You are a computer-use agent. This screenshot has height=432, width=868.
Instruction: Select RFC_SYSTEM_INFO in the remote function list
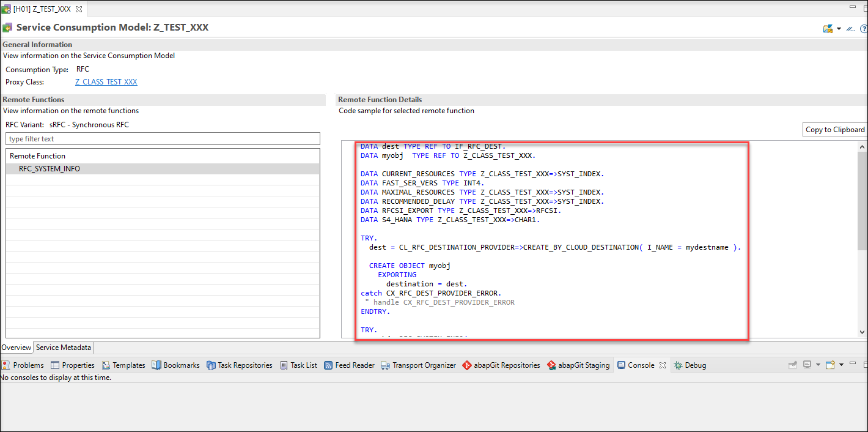point(163,169)
